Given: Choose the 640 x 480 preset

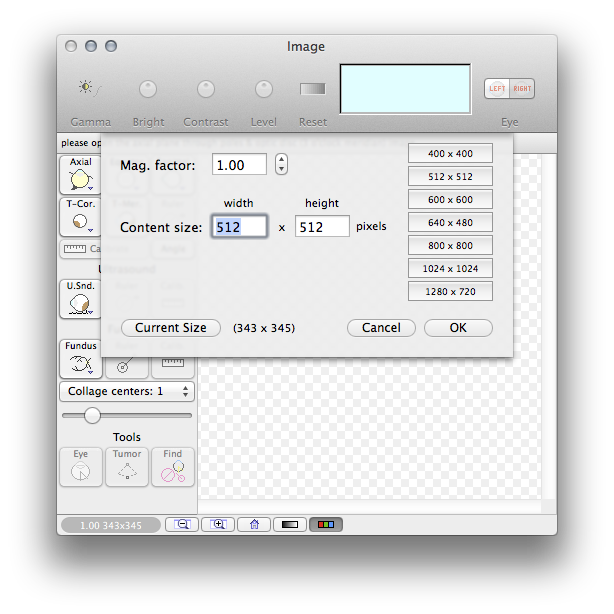Looking at the screenshot, I should pyautogui.click(x=450, y=222).
